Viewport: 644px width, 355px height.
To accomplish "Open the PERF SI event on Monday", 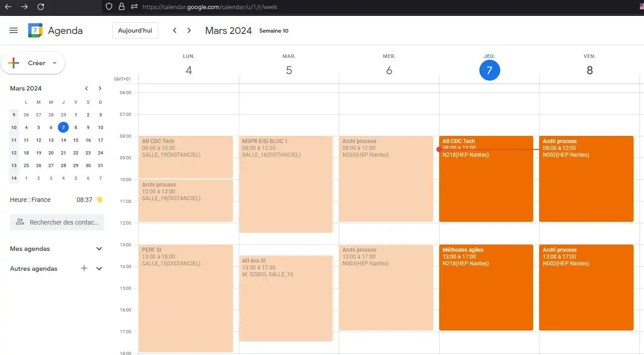I will (185, 298).
